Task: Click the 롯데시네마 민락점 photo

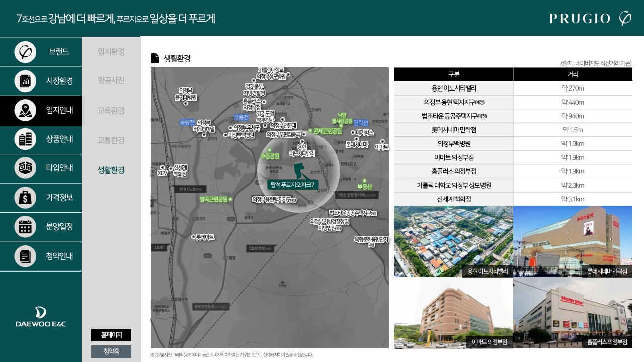Action: (x=573, y=241)
